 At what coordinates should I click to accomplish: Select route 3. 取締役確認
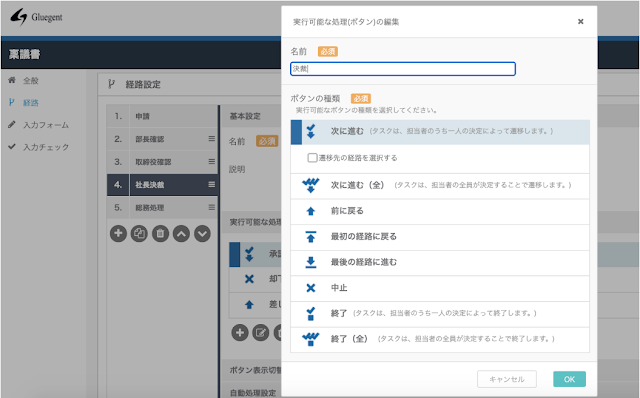pyautogui.click(x=162, y=162)
